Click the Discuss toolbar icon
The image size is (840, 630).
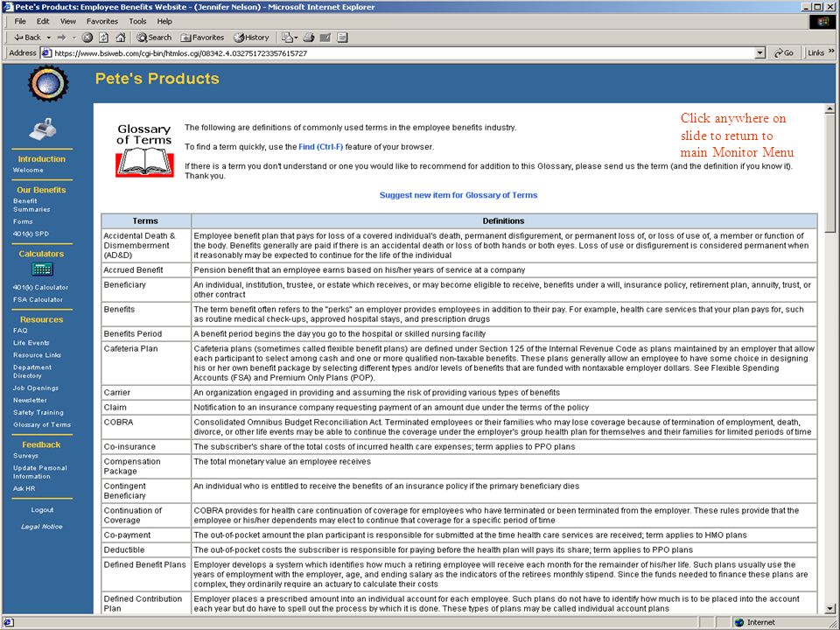[x=343, y=38]
